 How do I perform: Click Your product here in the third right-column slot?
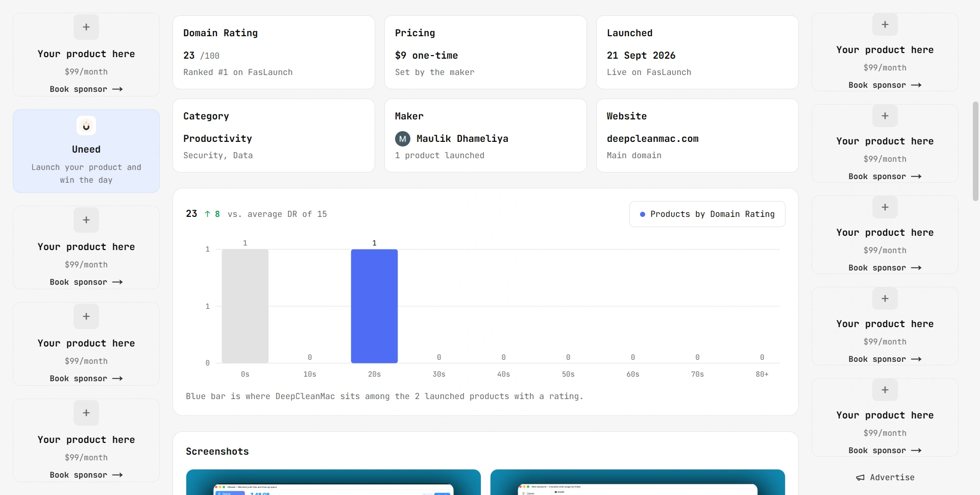[x=885, y=233]
